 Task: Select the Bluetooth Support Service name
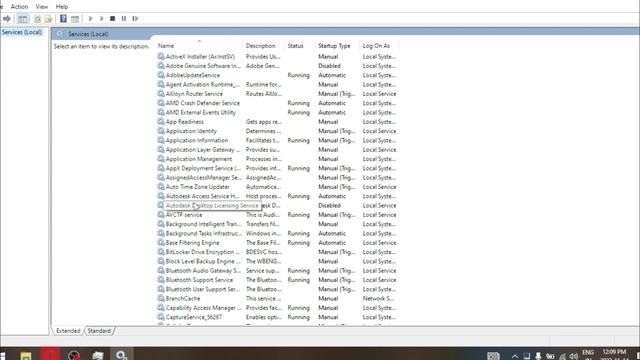[199, 280]
